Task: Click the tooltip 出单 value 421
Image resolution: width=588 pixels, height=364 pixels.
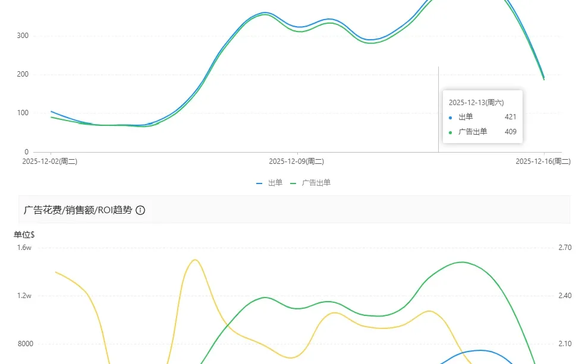Action: click(x=510, y=117)
